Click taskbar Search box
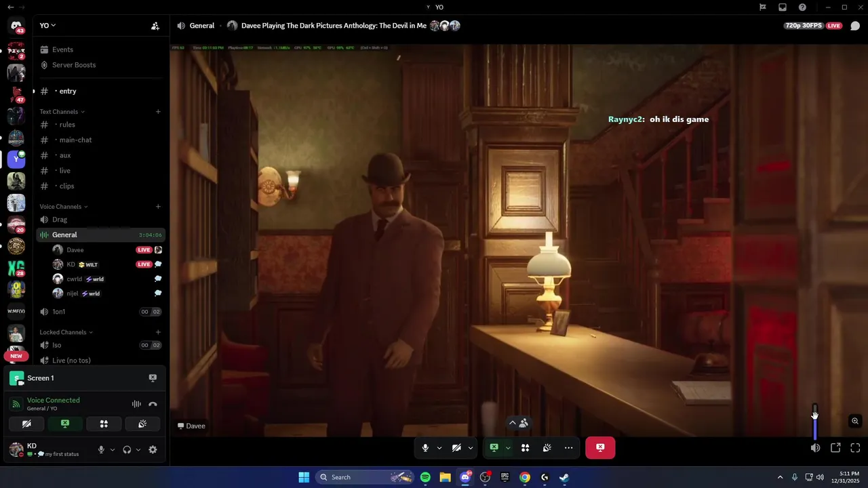 365,477
